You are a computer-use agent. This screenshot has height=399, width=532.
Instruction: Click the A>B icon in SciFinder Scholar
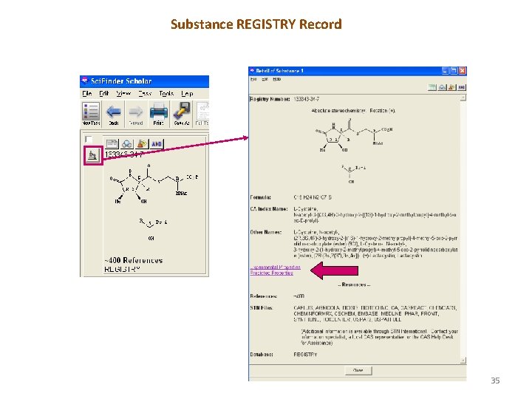pos(157,144)
